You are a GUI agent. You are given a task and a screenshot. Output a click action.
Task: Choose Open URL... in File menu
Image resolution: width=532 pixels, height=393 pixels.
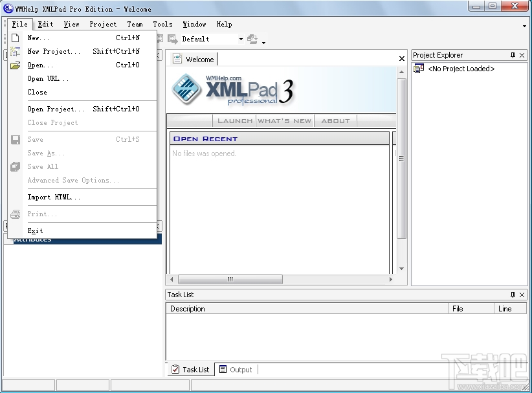pyautogui.click(x=83, y=78)
